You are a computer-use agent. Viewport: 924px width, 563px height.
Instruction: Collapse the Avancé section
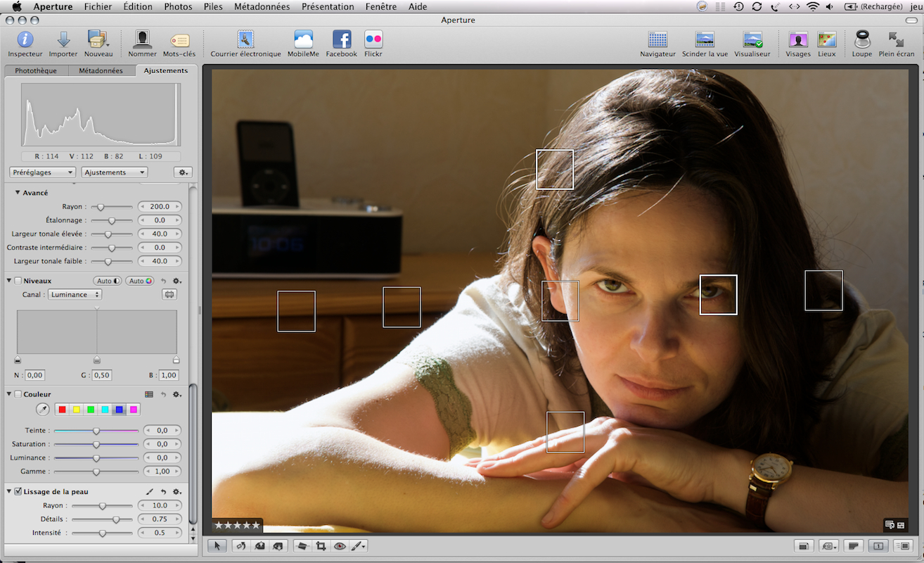coord(18,193)
